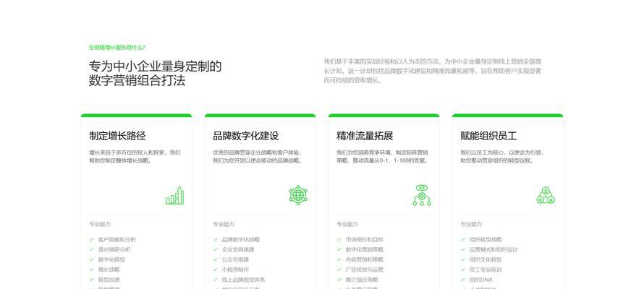Click the description under 品牌数字化建设 heading
The height and width of the screenshot is (289, 644).
pyautogui.click(x=258, y=157)
